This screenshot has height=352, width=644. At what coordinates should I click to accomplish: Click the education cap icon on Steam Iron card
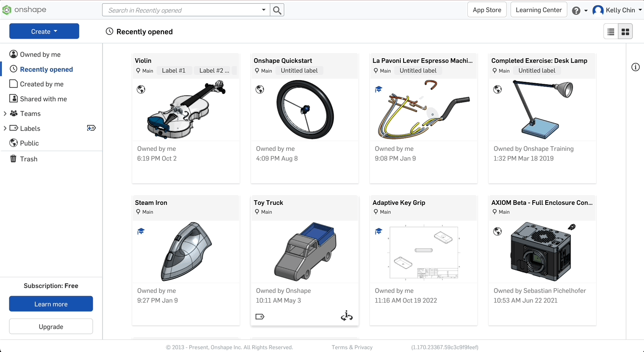tap(141, 231)
